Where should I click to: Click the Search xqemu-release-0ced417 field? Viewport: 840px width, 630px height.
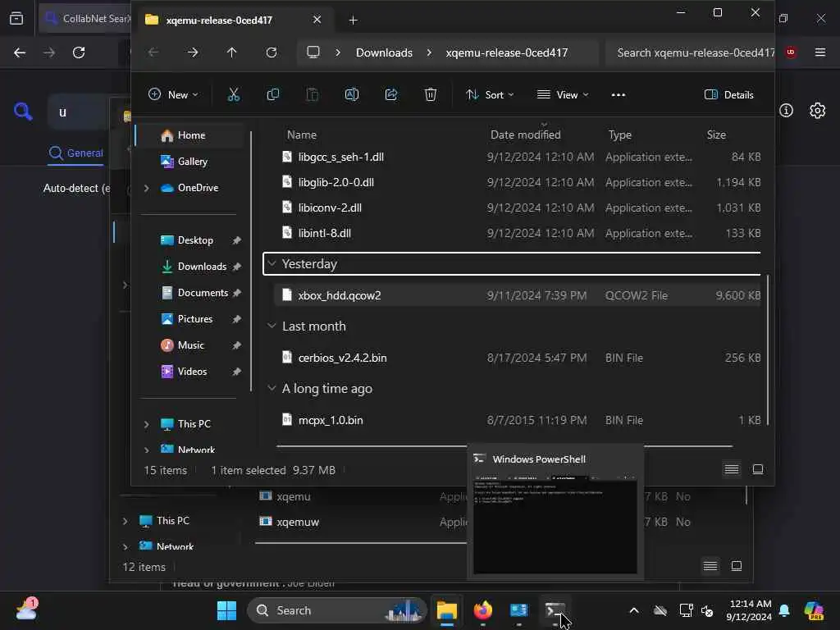pyautogui.click(x=690, y=52)
